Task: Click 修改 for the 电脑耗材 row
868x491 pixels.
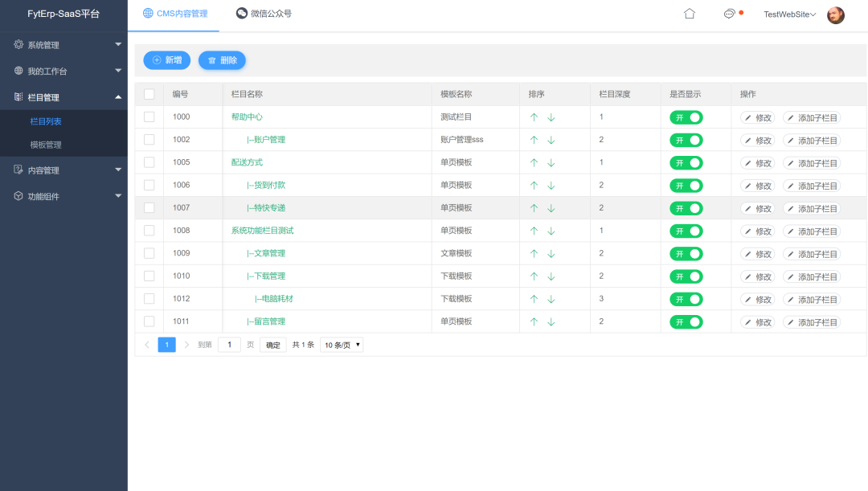Action: (758, 300)
